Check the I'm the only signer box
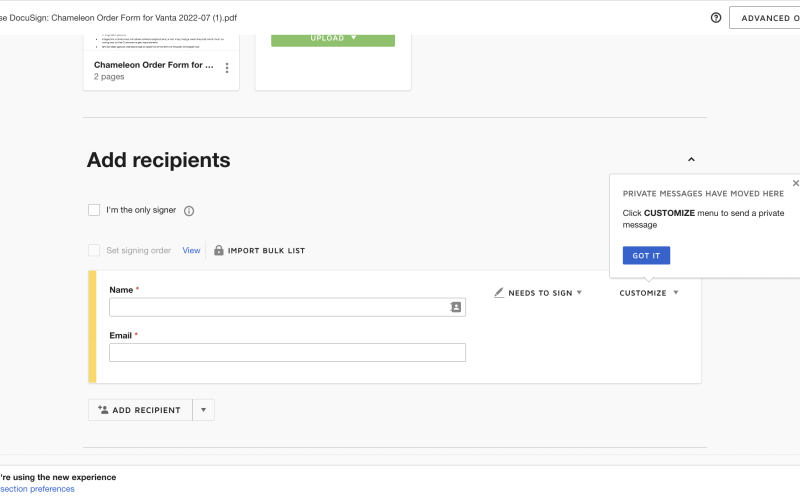This screenshot has width=800, height=500. (x=94, y=210)
